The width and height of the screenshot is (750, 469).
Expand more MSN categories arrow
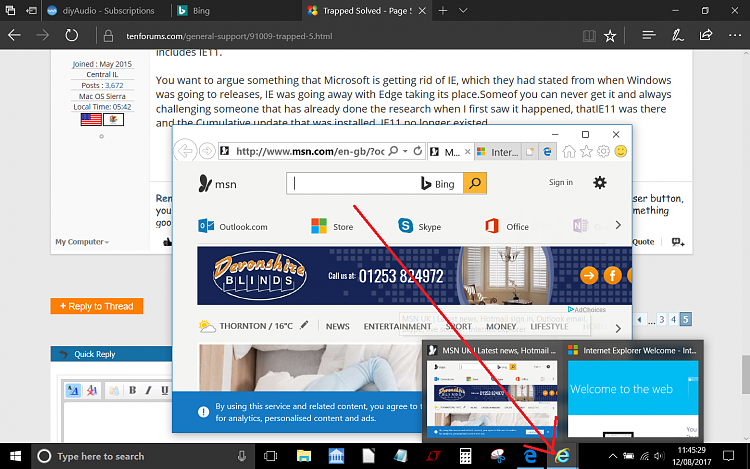618,328
